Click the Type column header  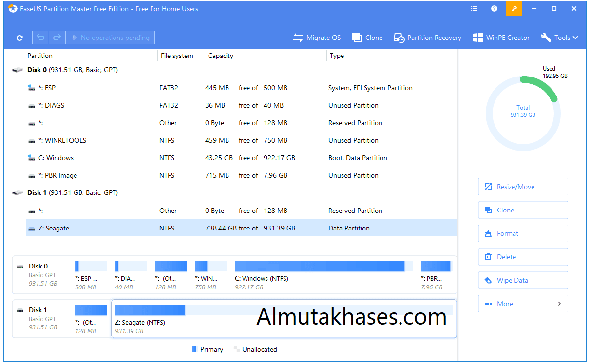pyautogui.click(x=337, y=56)
